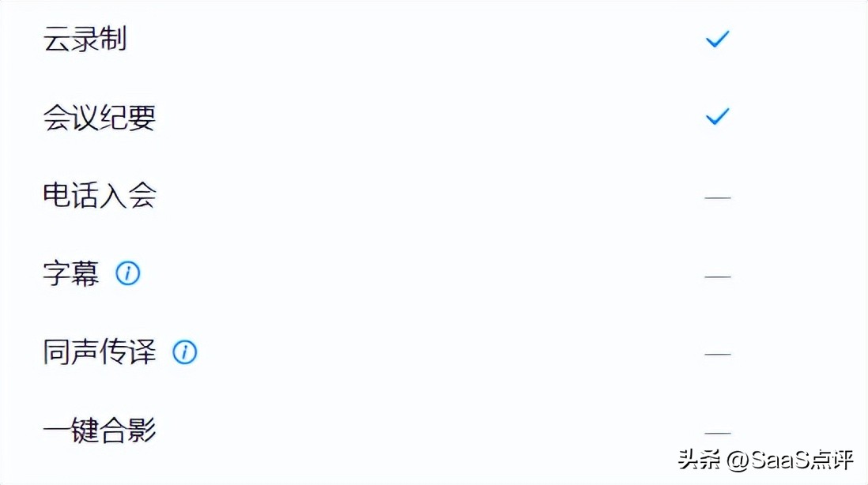The image size is (868, 485).
Task: Select the 同声传译 feature label
Action: click(99, 352)
